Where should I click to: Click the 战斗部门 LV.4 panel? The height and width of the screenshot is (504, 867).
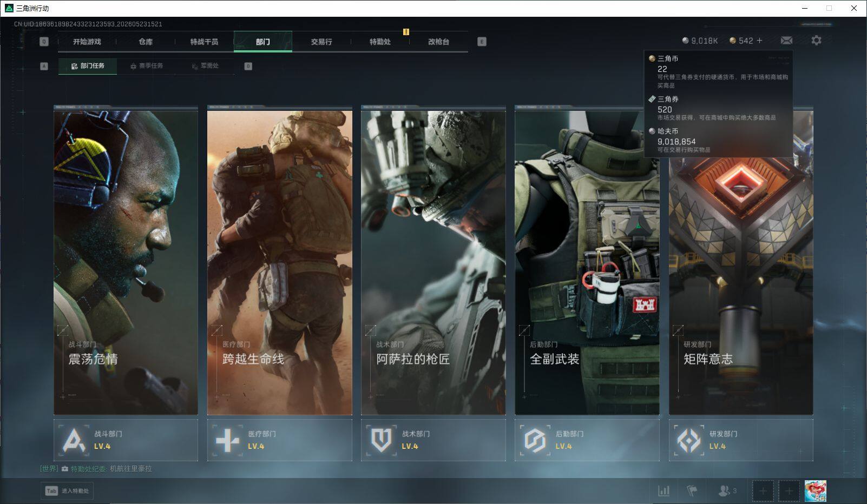point(126,440)
